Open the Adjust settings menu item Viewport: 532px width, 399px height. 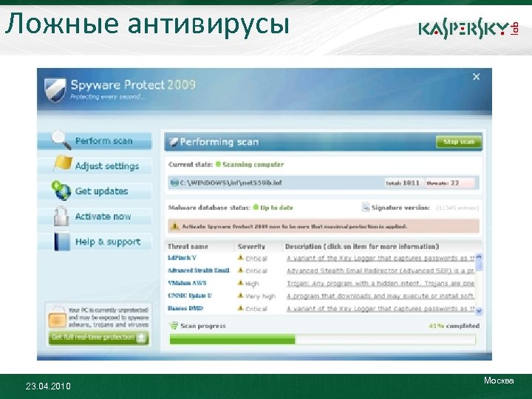(x=95, y=166)
